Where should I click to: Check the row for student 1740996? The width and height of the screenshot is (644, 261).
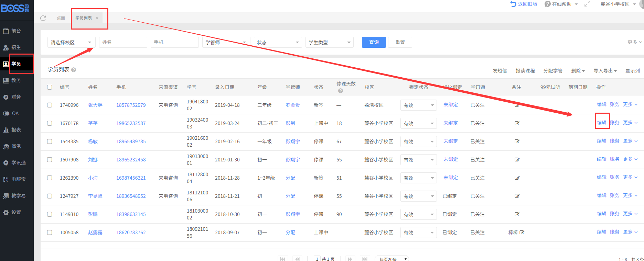(50, 105)
